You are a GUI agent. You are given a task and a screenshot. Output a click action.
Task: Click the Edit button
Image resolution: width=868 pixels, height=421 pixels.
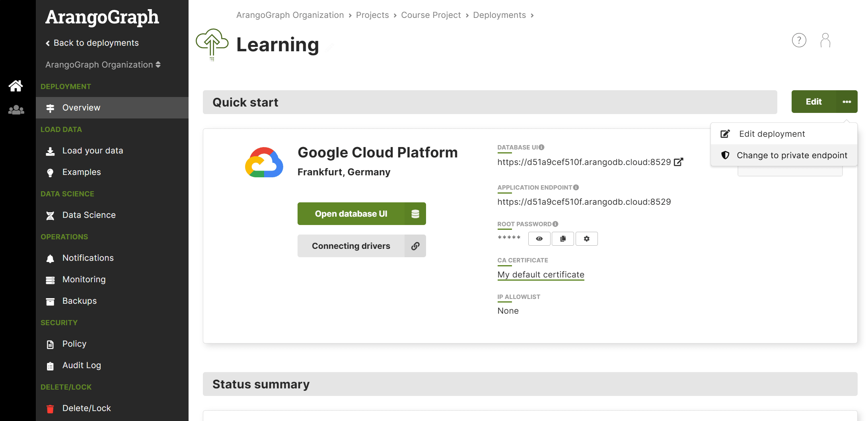pyautogui.click(x=814, y=102)
